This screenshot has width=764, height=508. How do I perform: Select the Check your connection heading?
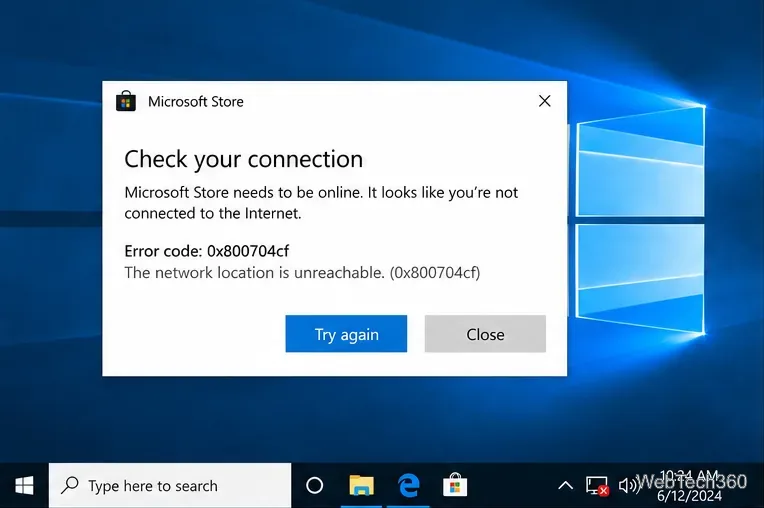(244, 159)
